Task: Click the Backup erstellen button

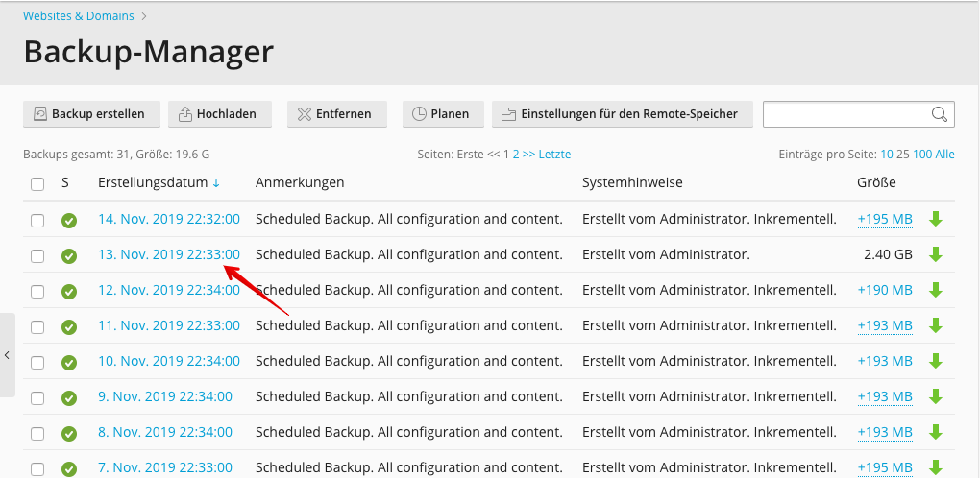Action: (x=91, y=114)
